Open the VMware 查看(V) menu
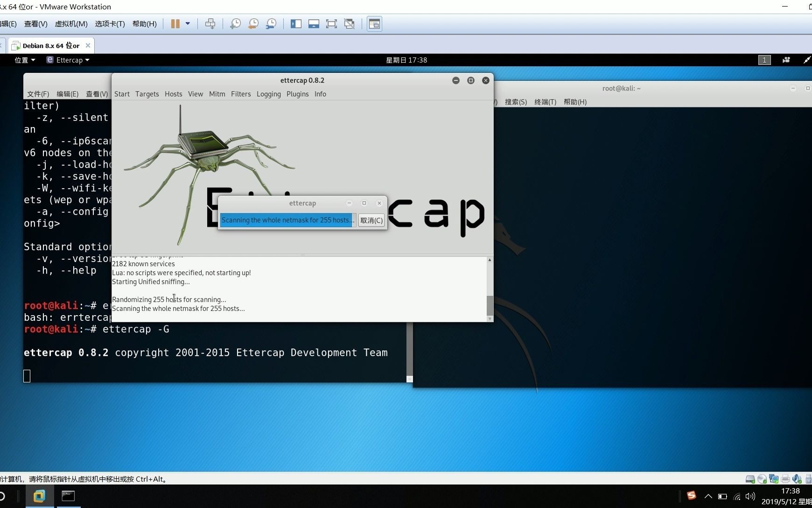812x508 pixels. [36, 24]
